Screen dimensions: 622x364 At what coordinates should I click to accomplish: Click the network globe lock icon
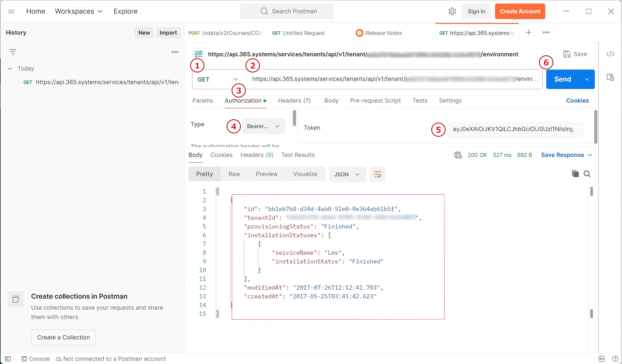pos(458,155)
